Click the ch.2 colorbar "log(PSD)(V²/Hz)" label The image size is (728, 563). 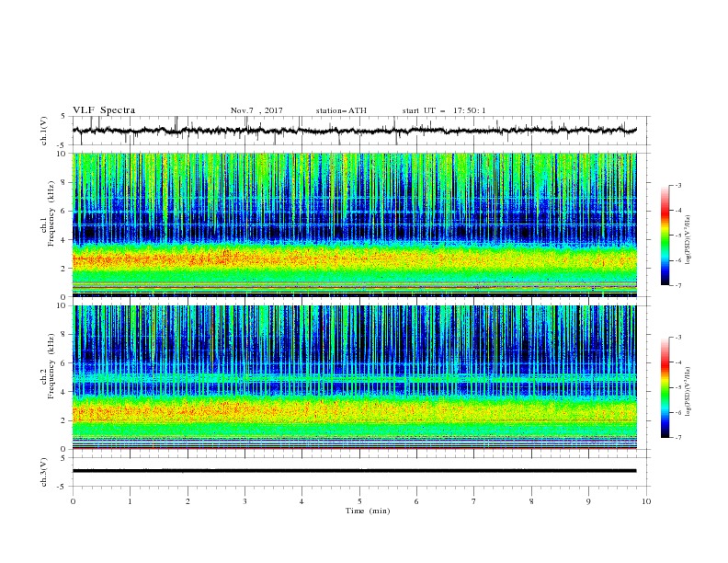pos(688,391)
